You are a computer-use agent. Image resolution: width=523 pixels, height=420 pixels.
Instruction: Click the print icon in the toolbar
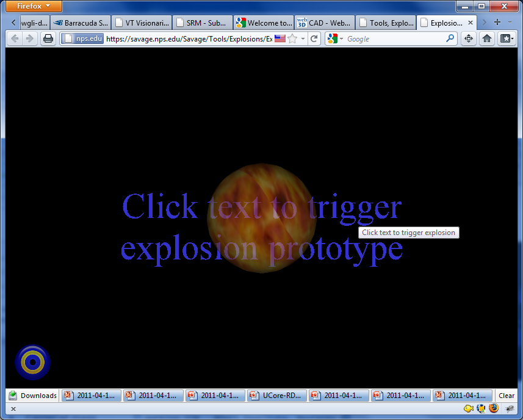pos(48,38)
